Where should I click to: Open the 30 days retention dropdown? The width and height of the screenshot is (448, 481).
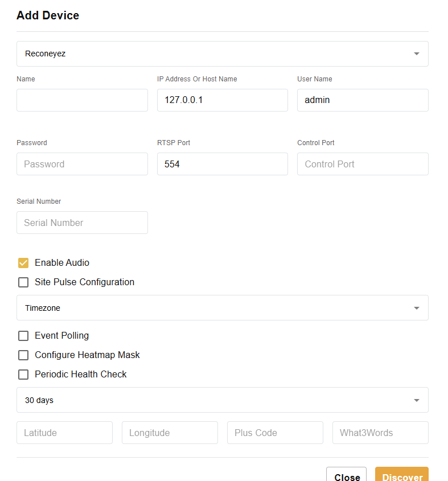pyautogui.click(x=222, y=400)
